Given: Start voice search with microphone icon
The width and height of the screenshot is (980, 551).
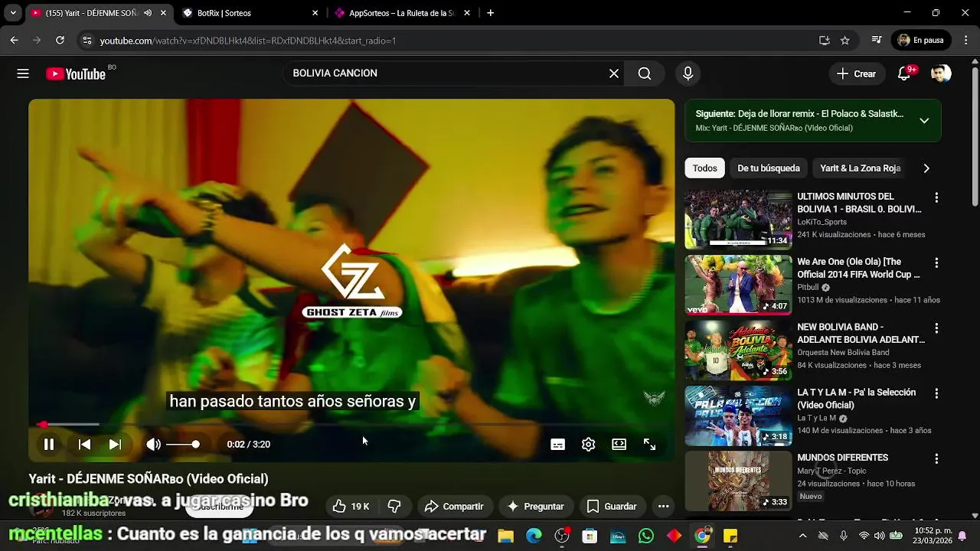Looking at the screenshot, I should [x=688, y=73].
